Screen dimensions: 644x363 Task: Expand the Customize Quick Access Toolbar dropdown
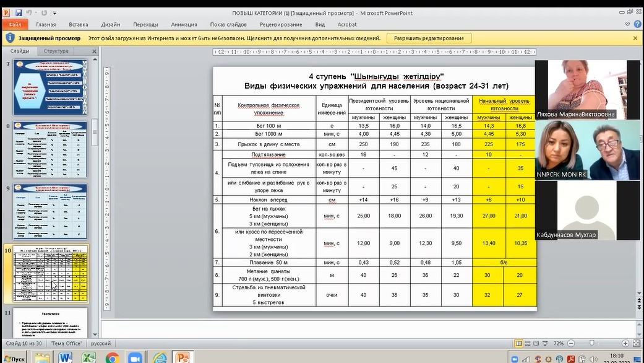click(54, 13)
